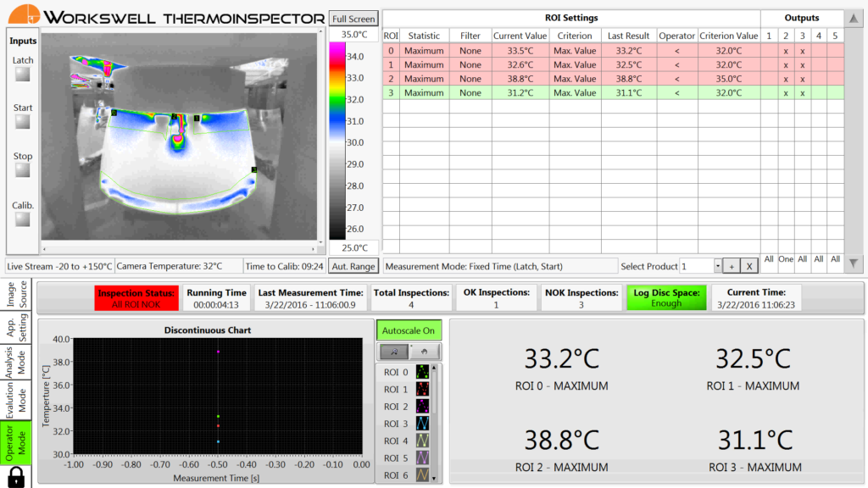Viewport: 868px width, 488px height.
Task: Open ROI 5 plot style icon
Action: [422, 458]
